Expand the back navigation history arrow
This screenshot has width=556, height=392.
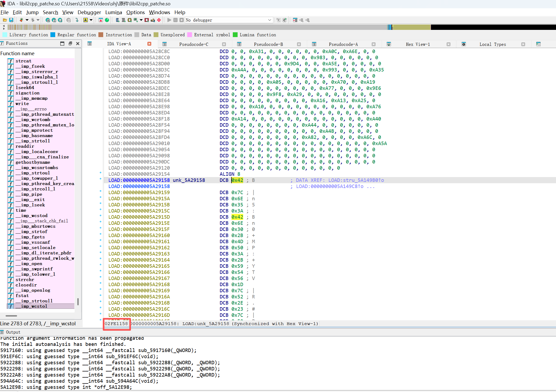pos(27,20)
